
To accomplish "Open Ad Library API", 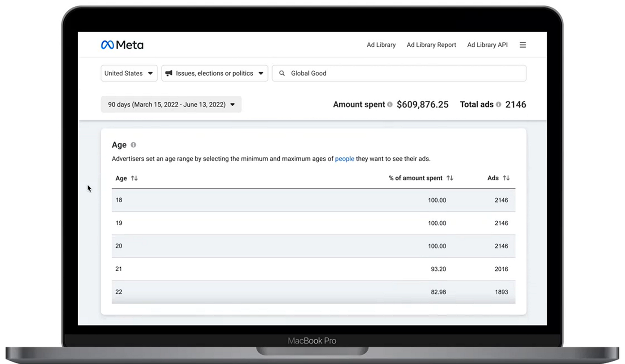I will pyautogui.click(x=487, y=45).
